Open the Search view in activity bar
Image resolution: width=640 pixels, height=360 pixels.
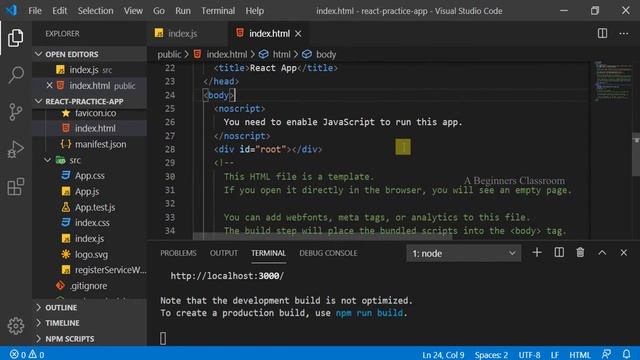[x=16, y=75]
